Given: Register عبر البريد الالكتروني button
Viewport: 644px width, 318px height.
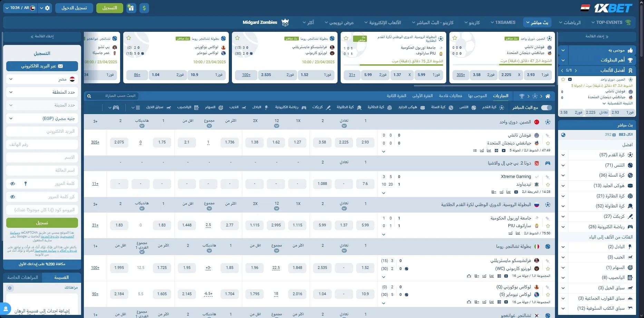Looking at the screenshot, I should coord(42,66).
